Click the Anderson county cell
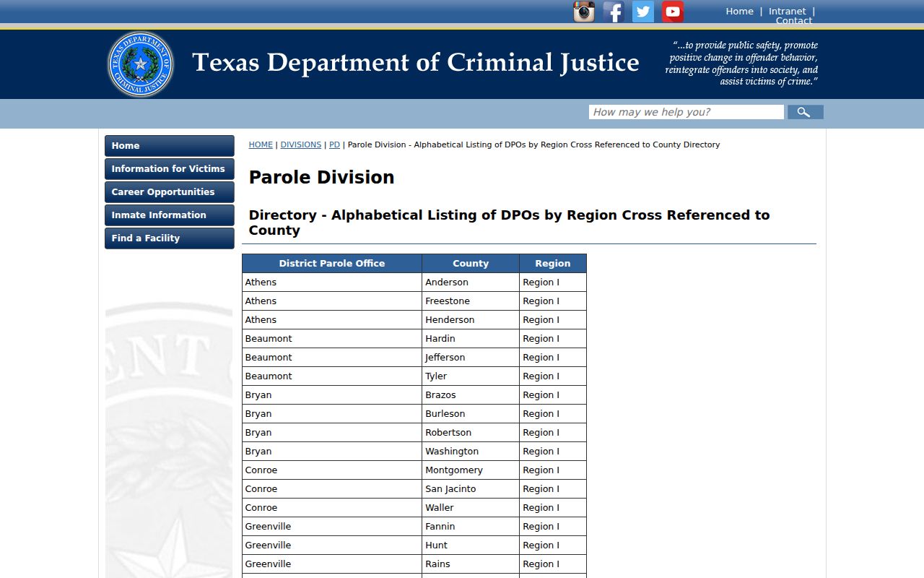This screenshot has width=924, height=578. pyautogui.click(x=471, y=282)
